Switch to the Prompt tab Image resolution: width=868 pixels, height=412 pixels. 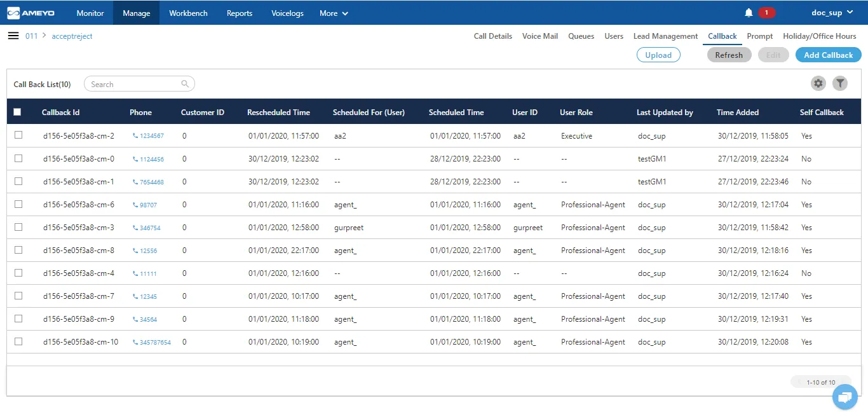point(760,36)
